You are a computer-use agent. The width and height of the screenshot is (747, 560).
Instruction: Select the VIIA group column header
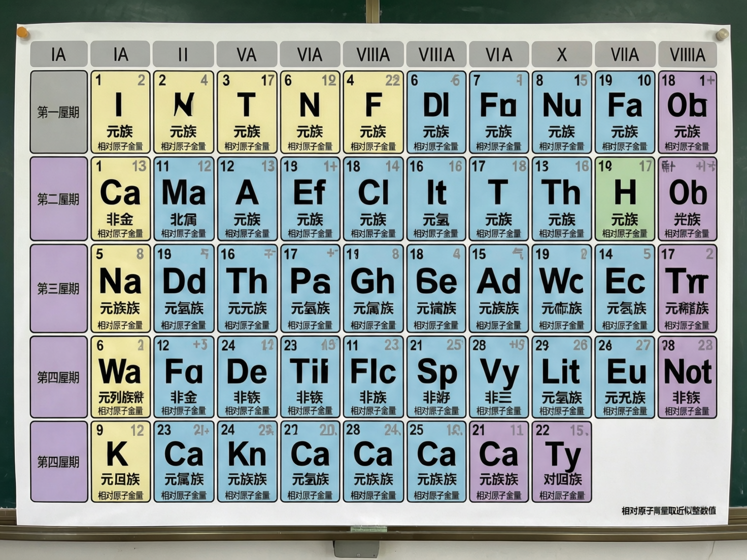point(624,54)
